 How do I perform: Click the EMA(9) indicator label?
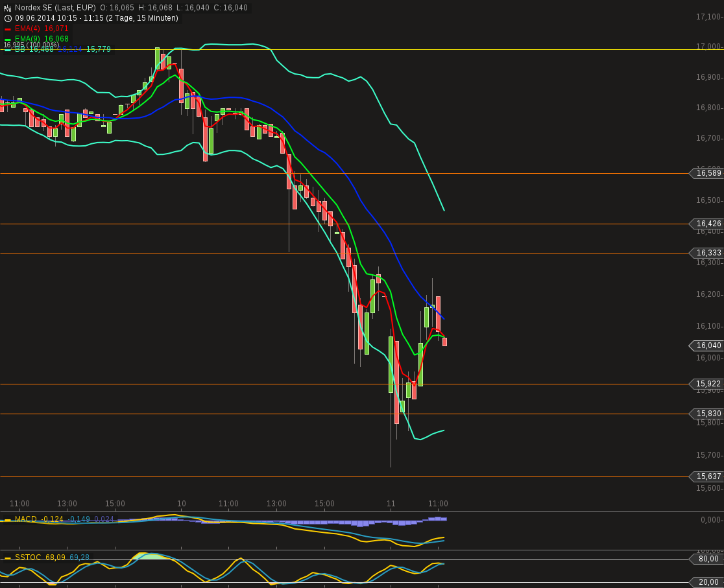pyautogui.click(x=28, y=40)
